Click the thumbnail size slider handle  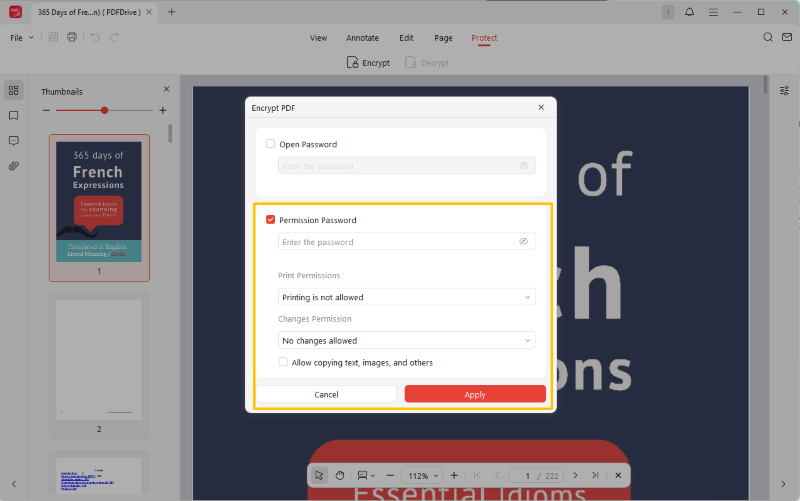point(104,110)
